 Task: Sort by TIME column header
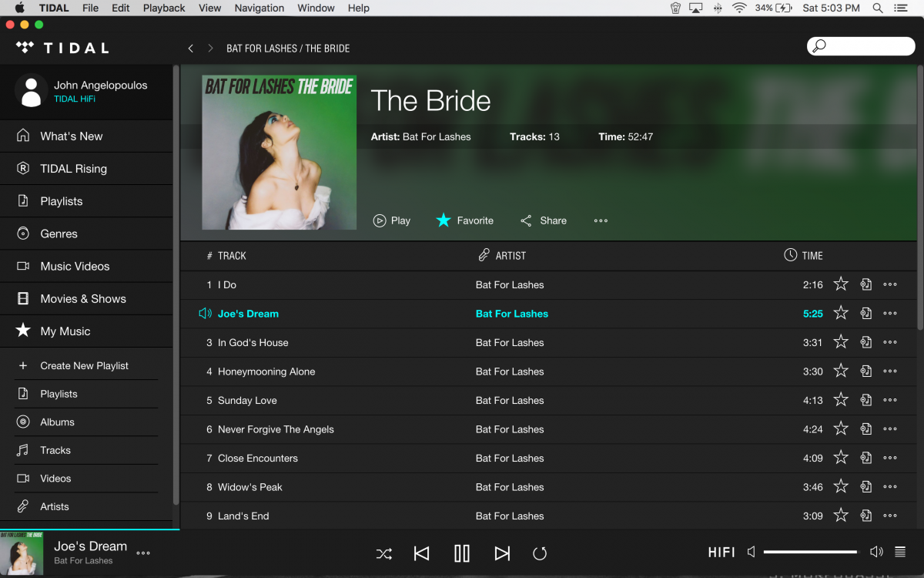pyautogui.click(x=803, y=255)
